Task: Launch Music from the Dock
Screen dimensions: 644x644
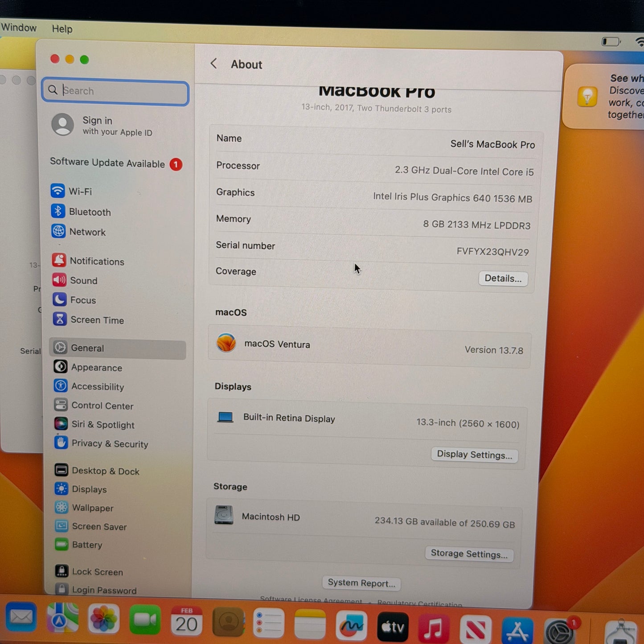Action: [x=434, y=628]
